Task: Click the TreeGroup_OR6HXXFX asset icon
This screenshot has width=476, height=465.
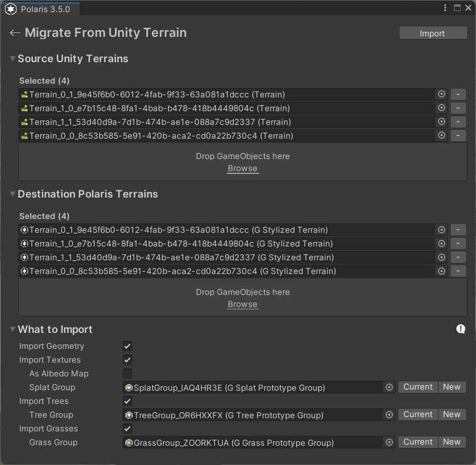Action: coord(129,415)
